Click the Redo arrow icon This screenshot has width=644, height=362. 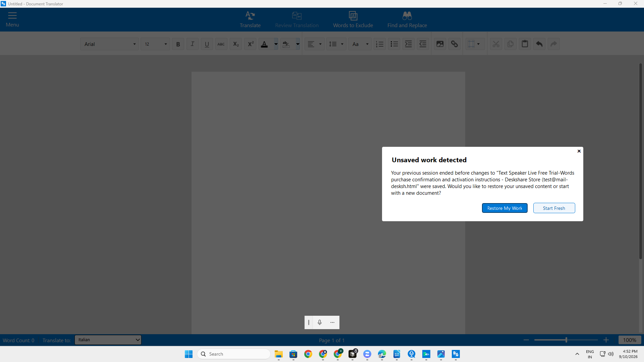554,44
